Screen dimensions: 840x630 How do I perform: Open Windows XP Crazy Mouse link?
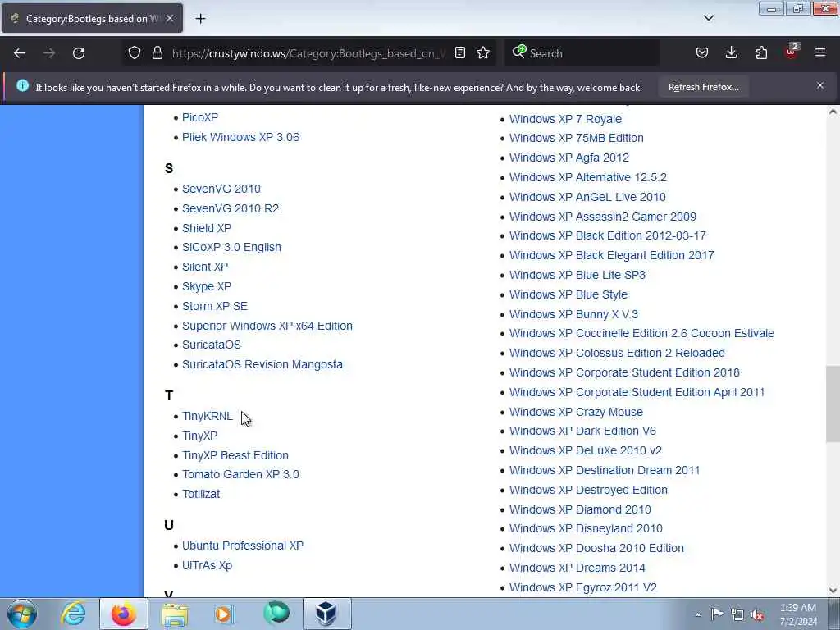click(577, 412)
